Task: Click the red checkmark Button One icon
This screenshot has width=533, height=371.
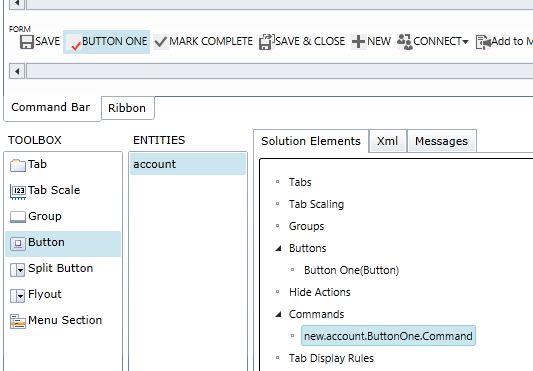Action: point(74,44)
